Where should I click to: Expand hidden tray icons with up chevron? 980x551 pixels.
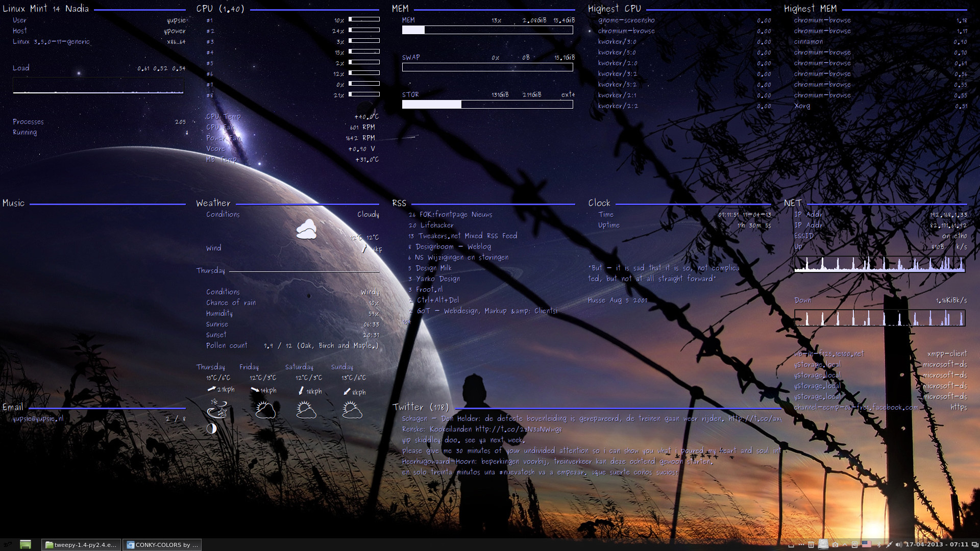click(x=845, y=544)
